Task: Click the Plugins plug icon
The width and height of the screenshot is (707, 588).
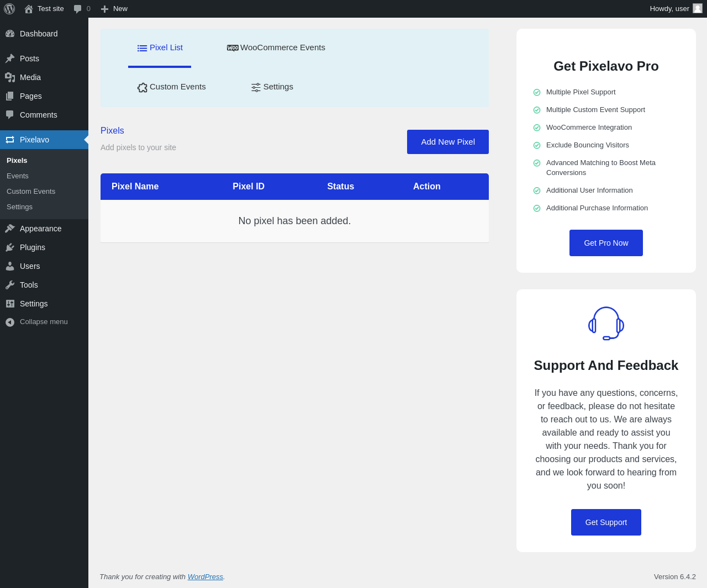Action: tap(10, 247)
